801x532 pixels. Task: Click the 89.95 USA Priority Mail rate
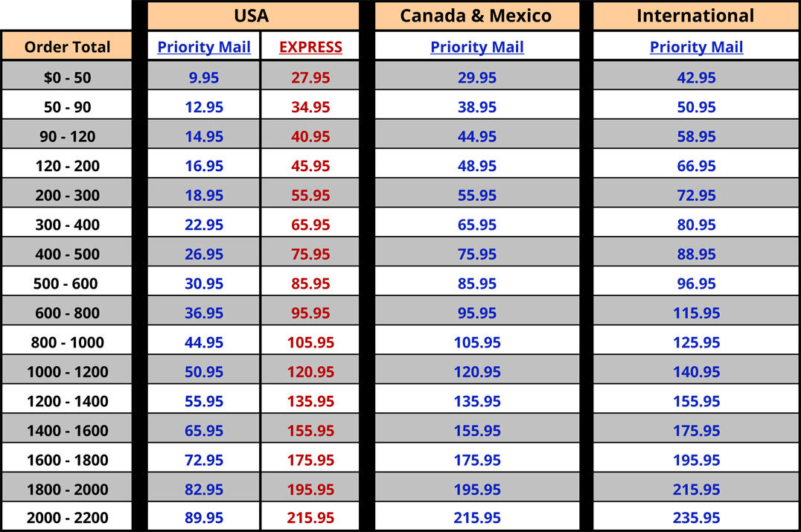(x=204, y=518)
